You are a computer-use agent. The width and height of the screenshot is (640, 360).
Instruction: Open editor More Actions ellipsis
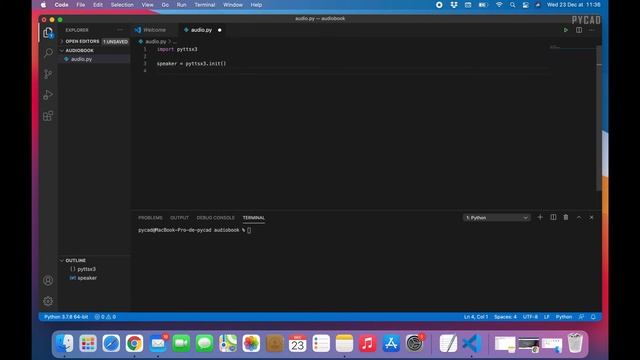click(592, 30)
